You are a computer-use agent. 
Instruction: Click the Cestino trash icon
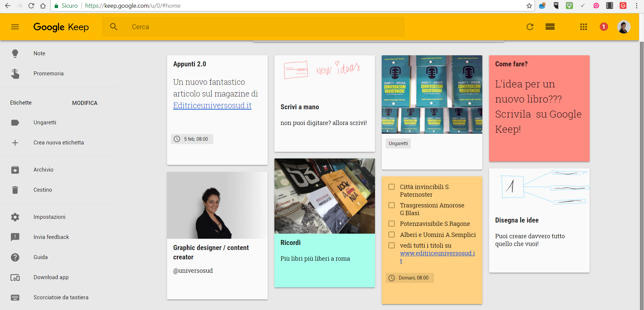(15, 190)
